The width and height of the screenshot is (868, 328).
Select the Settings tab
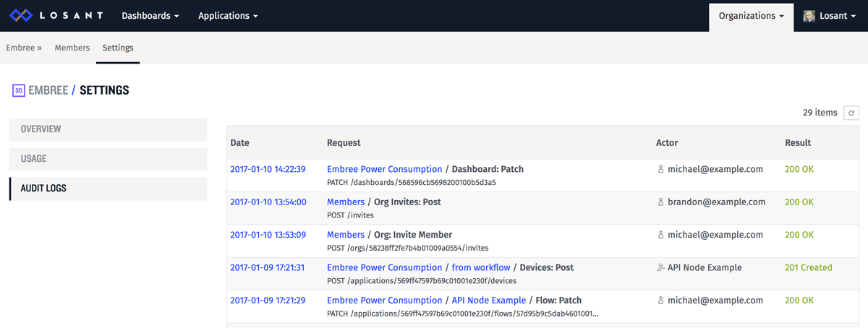pyautogui.click(x=118, y=48)
